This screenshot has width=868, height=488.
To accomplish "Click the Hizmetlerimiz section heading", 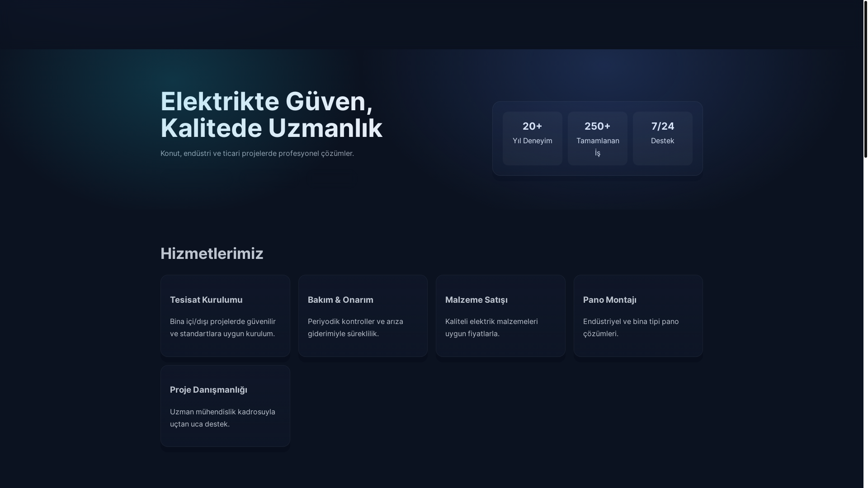I will (212, 253).
